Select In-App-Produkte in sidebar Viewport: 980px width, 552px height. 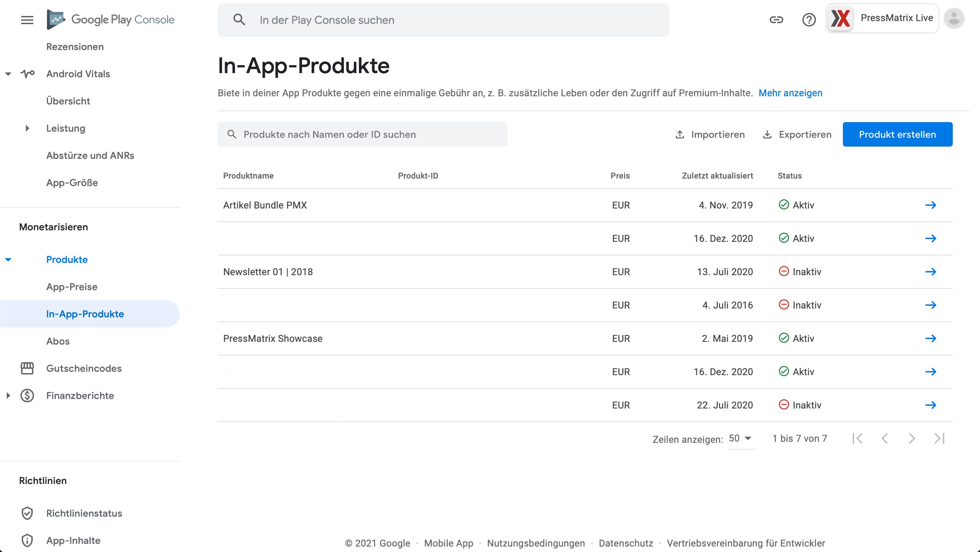[90, 314]
